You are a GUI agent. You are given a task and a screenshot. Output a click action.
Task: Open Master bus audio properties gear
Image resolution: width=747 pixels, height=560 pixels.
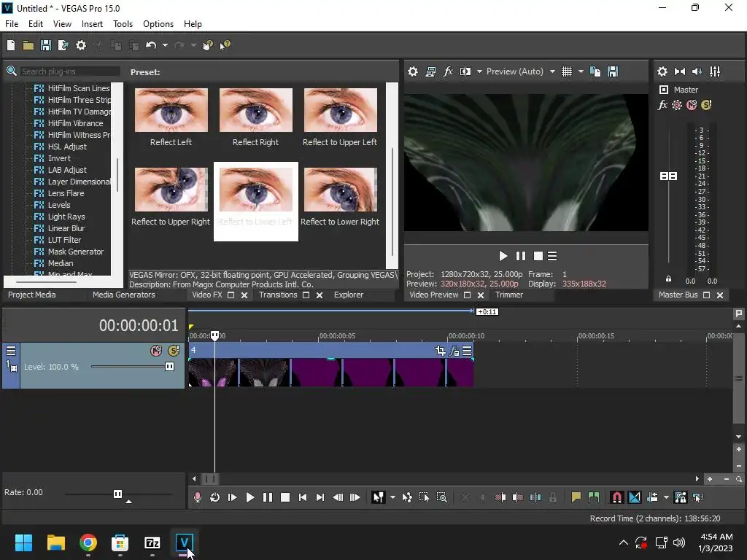click(662, 71)
